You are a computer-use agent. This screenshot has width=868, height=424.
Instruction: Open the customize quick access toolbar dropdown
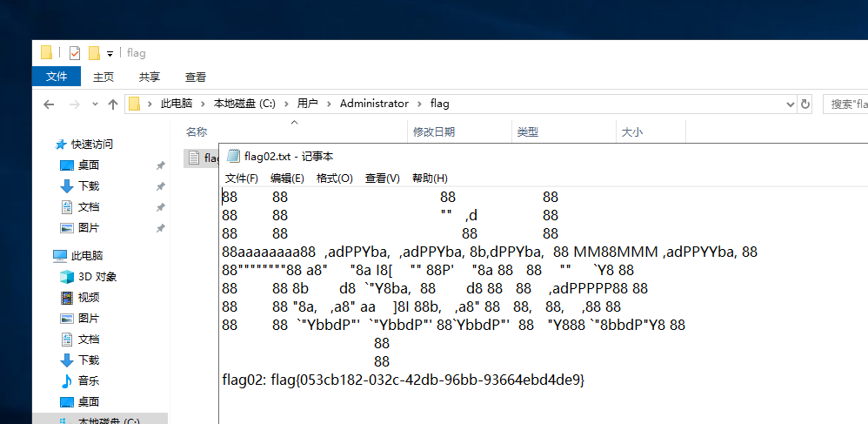[110, 54]
